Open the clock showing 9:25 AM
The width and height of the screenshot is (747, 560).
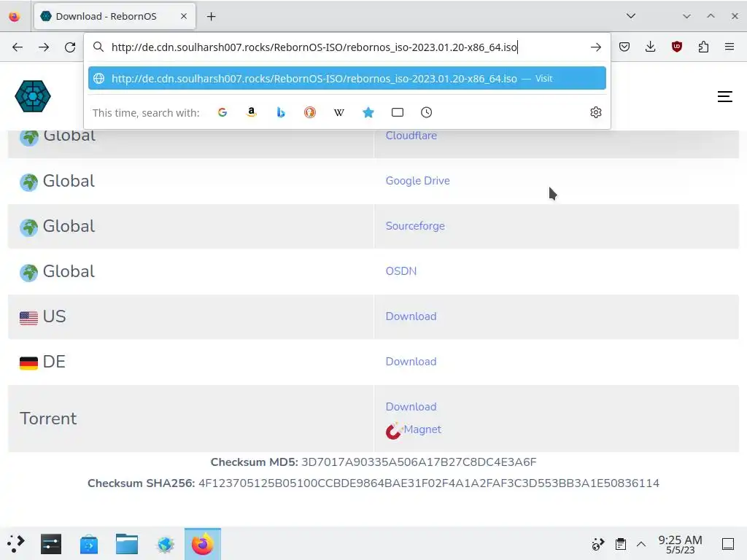coord(680,544)
